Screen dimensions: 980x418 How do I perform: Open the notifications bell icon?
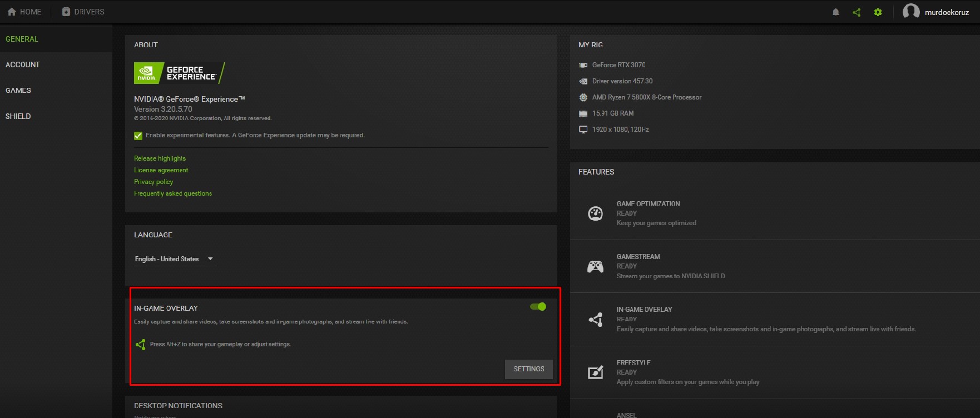pos(835,12)
